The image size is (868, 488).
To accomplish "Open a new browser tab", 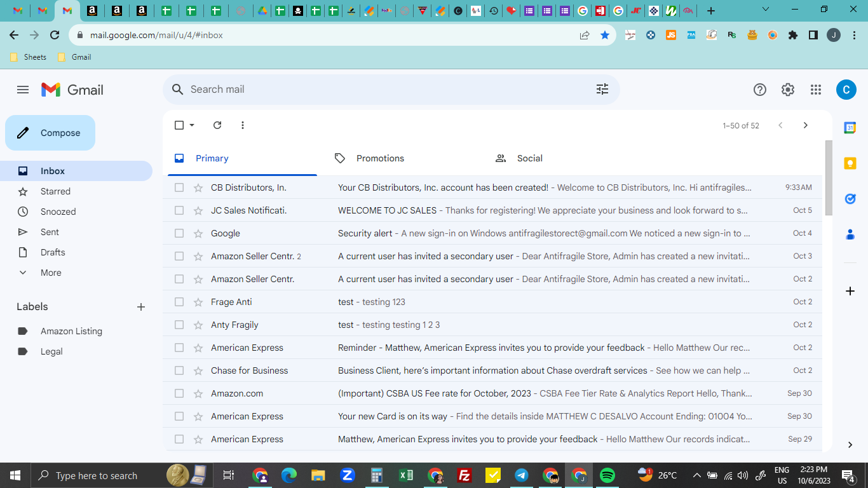I will 711,11.
